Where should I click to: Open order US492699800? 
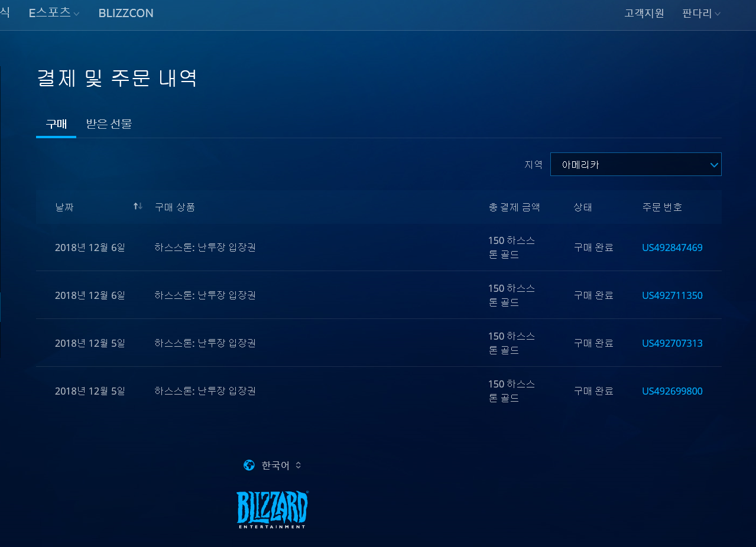pyautogui.click(x=672, y=391)
